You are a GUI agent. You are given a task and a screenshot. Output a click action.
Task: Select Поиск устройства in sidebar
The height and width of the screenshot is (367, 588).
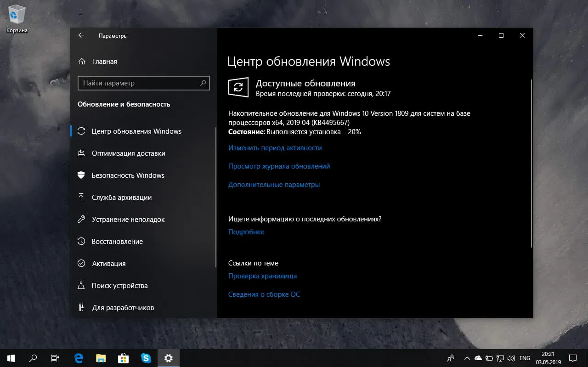click(119, 285)
